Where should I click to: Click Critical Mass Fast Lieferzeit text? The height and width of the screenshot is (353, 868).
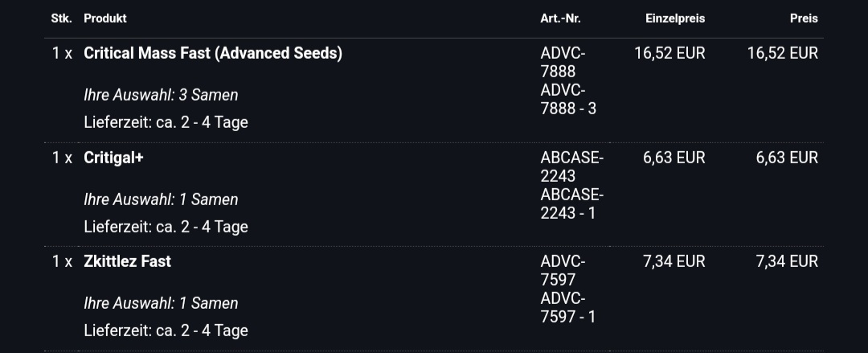[166, 122]
